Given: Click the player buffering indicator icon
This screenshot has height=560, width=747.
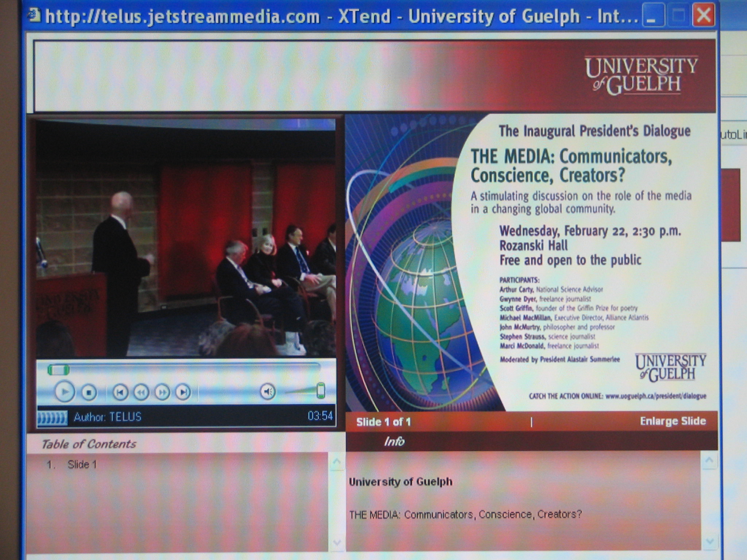Looking at the screenshot, I should pyautogui.click(x=52, y=418).
